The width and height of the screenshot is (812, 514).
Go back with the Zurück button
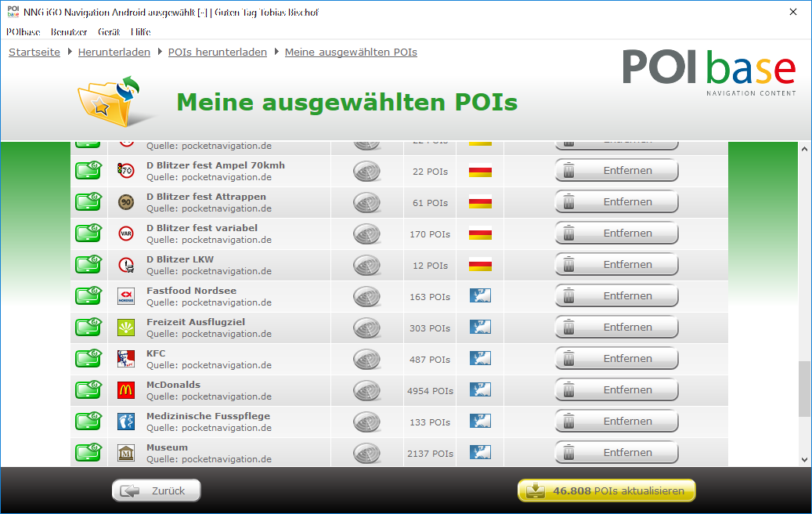(157, 490)
